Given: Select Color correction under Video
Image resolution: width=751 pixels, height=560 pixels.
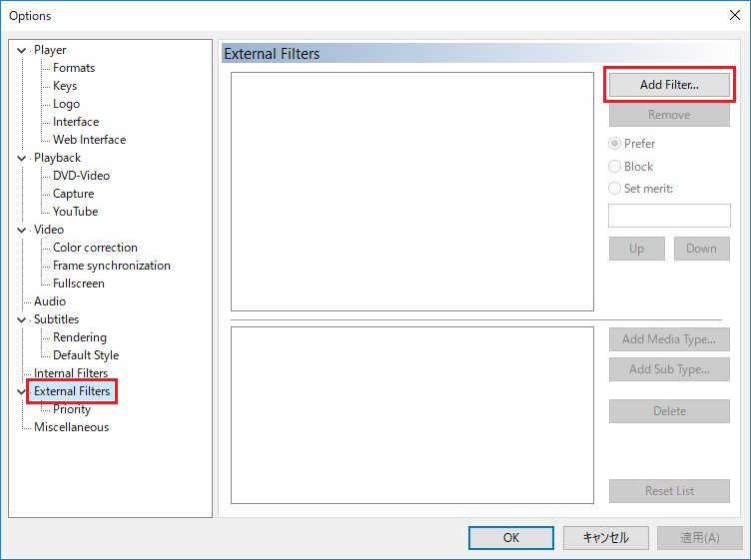Looking at the screenshot, I should pyautogui.click(x=95, y=248).
